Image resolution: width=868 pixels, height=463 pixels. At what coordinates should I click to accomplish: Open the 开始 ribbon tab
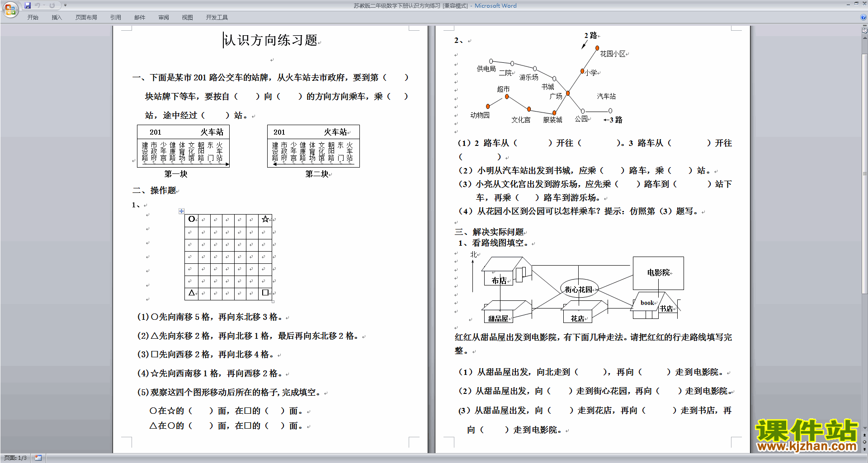point(33,17)
